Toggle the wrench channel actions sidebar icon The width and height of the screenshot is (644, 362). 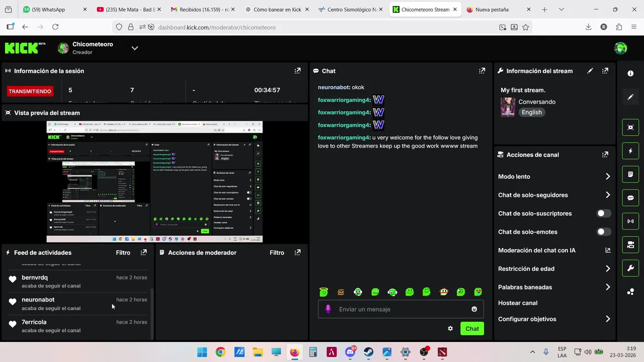click(x=630, y=268)
